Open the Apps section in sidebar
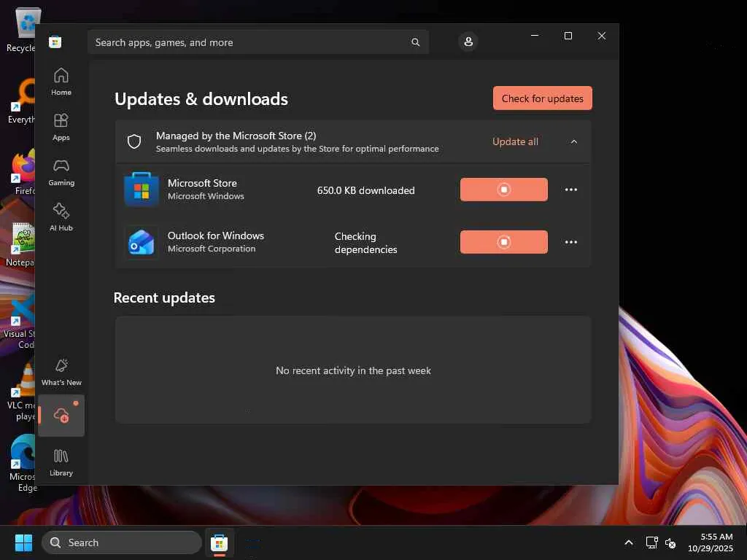Viewport: 747px width, 560px height. 61,127
